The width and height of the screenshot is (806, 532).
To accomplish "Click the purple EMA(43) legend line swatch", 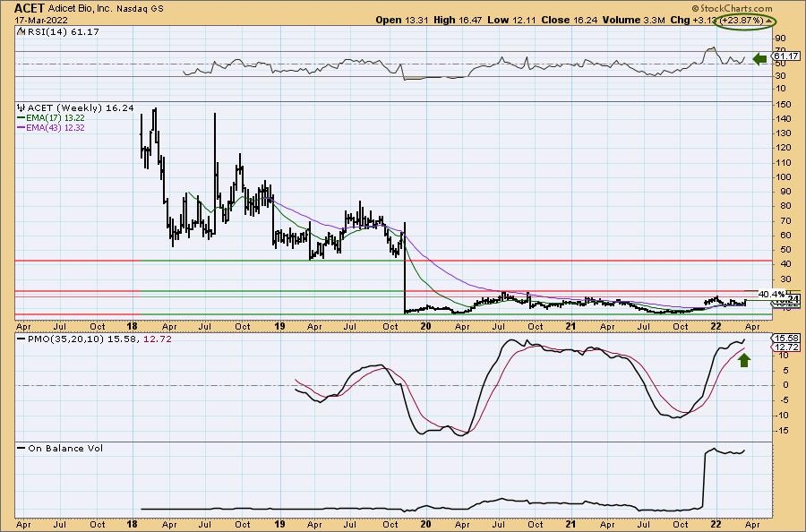I will coord(21,127).
